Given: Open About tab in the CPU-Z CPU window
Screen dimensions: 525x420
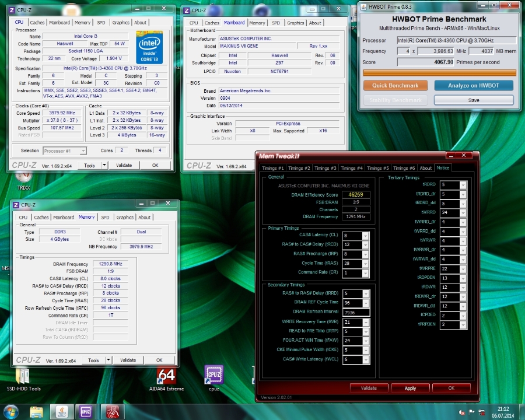Looking at the screenshot, I should (140, 22).
